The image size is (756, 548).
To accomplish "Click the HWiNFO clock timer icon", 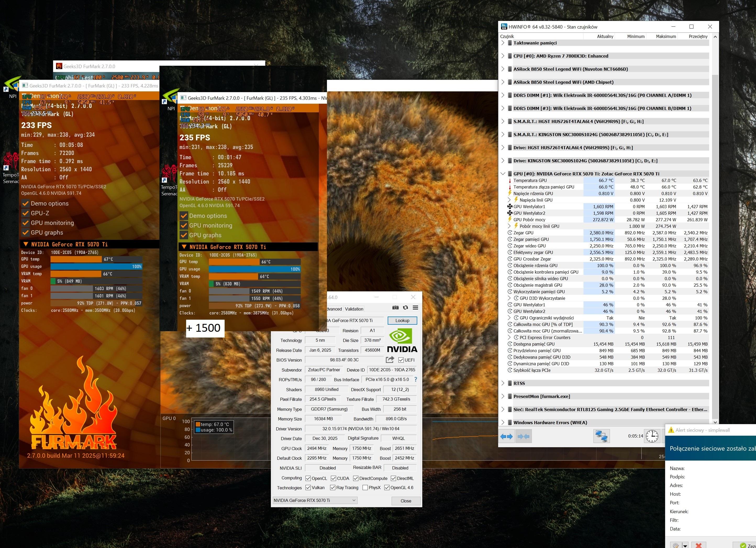I will 652,436.
